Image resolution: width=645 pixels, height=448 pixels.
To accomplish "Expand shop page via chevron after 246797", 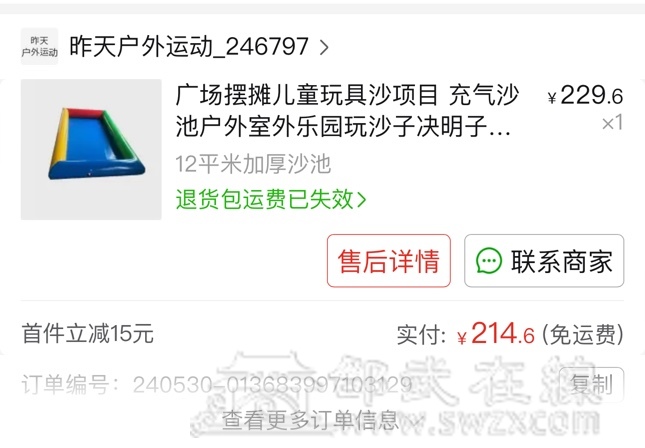I will [x=324, y=47].
